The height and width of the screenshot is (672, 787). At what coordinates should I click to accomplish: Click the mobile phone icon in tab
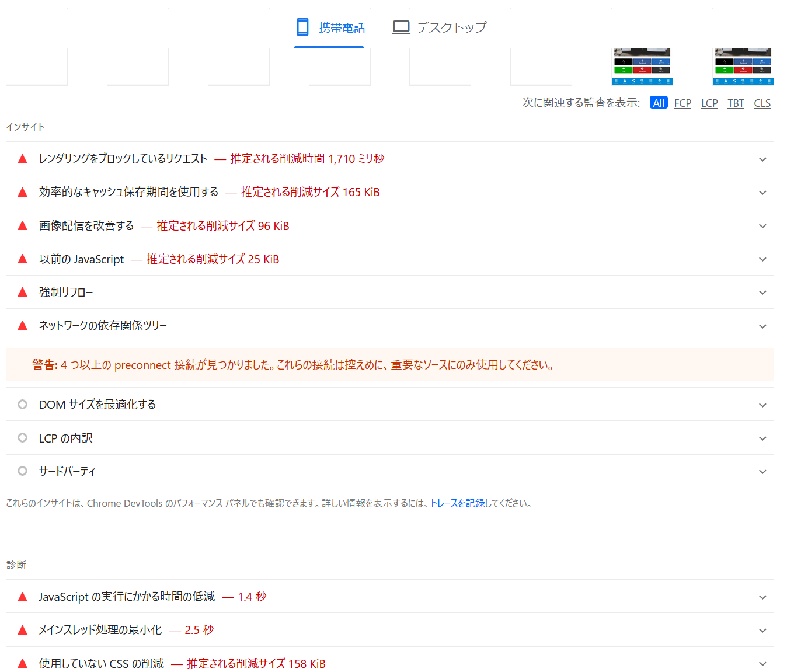(302, 27)
